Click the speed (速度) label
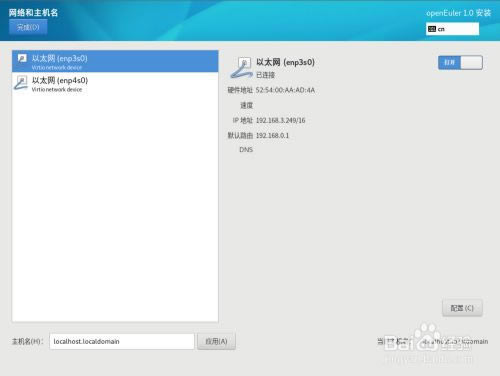Screen dimensions: 500x376 247,105
